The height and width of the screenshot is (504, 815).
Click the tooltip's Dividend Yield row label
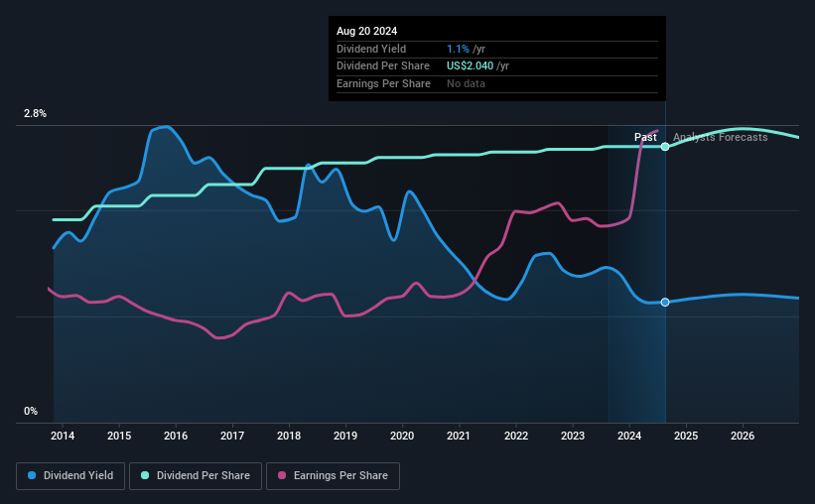[371, 49]
